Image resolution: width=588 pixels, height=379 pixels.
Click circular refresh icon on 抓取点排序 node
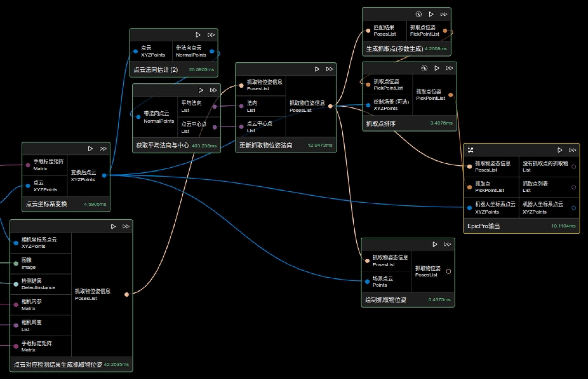pyautogui.click(x=424, y=68)
